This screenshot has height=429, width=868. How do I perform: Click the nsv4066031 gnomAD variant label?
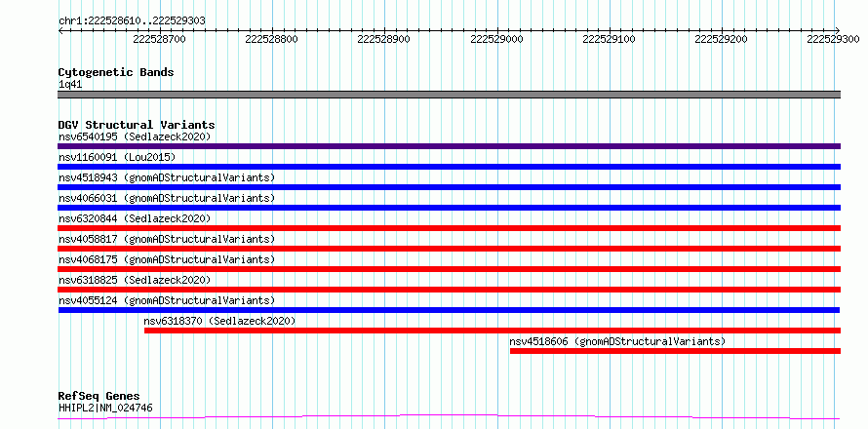coord(167,198)
